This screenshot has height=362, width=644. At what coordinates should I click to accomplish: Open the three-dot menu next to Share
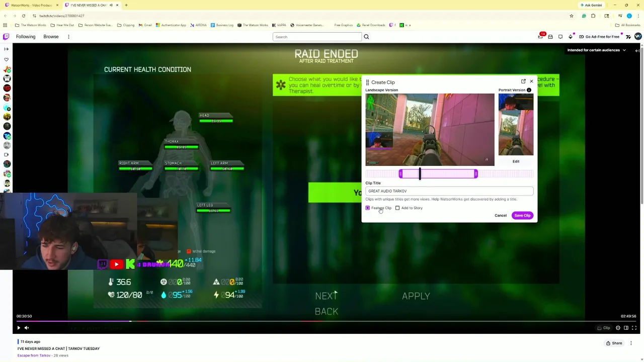point(631,343)
